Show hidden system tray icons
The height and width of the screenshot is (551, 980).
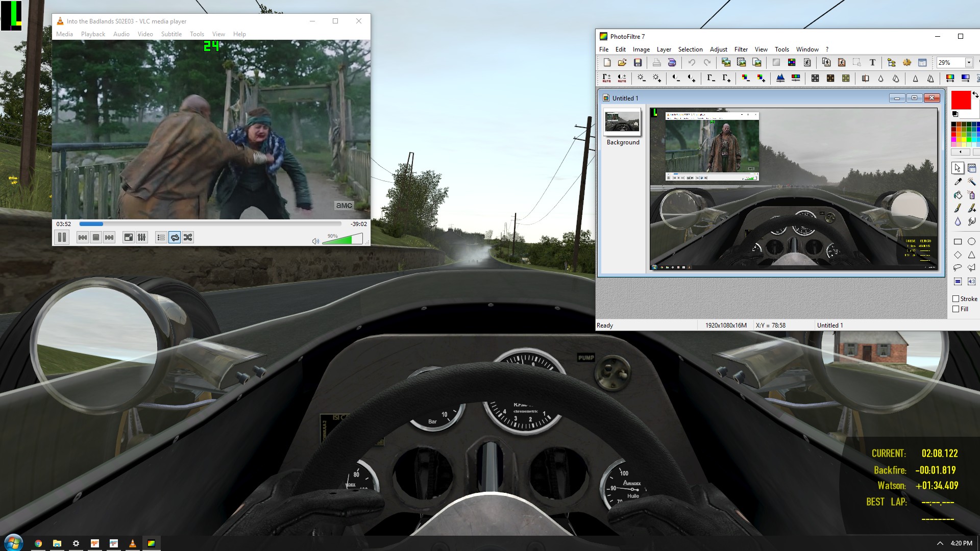pos(940,543)
